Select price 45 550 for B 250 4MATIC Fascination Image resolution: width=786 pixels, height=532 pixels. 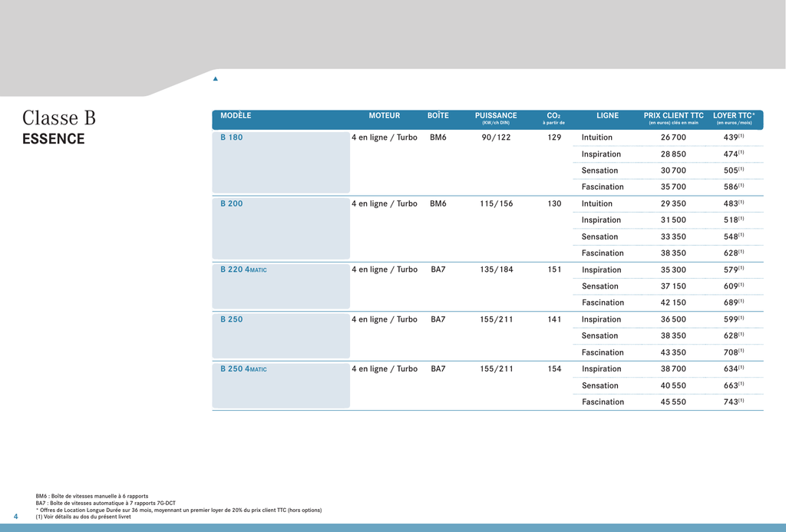[673, 402]
